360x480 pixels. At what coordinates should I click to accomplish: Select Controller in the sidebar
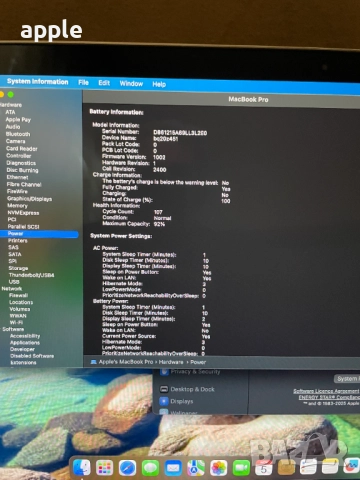(19, 156)
